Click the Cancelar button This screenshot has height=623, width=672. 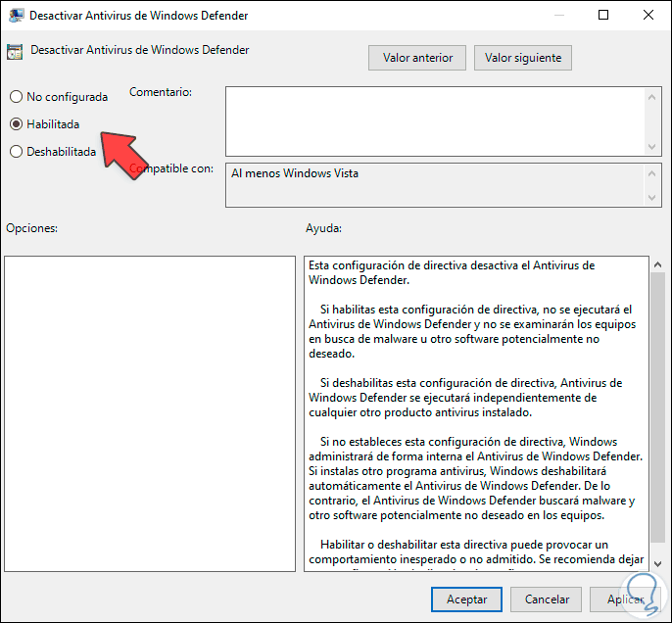[x=547, y=599]
